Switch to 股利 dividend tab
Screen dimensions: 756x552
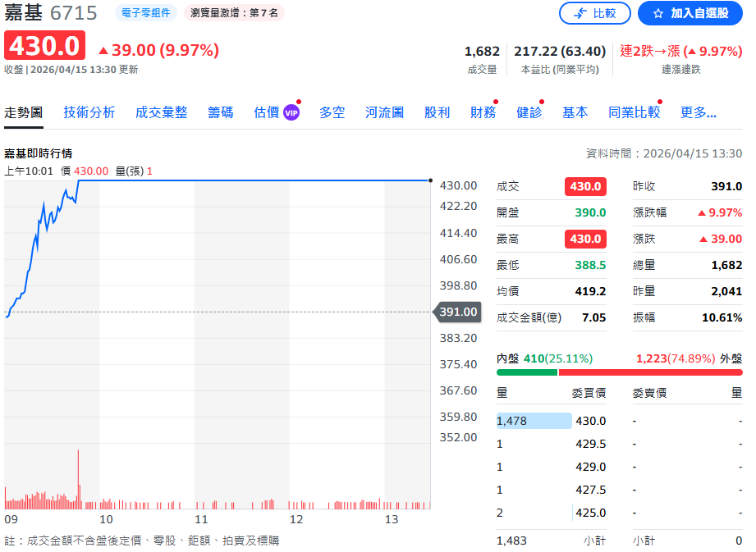(x=437, y=112)
